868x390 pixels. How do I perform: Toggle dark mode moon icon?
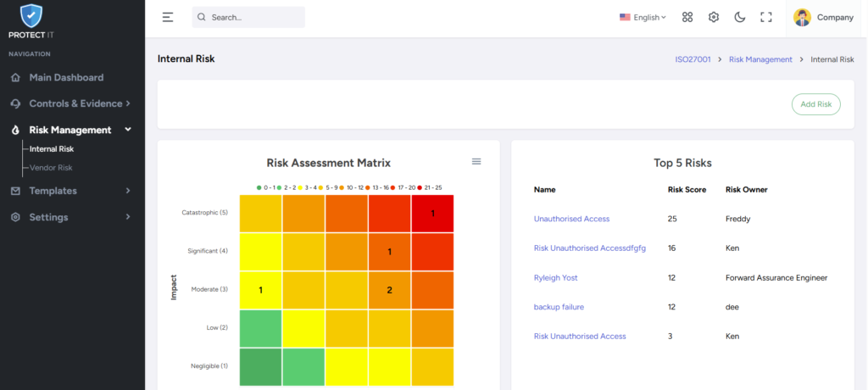click(x=739, y=17)
